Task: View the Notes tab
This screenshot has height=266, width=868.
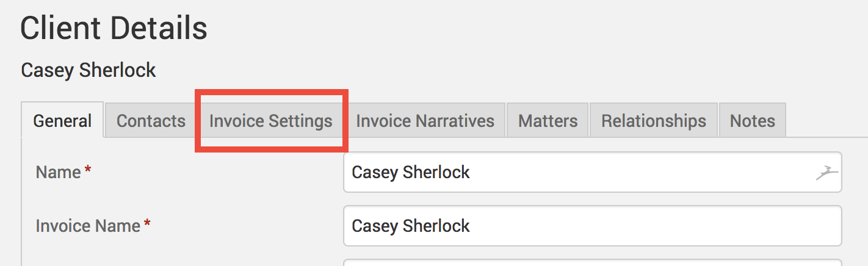Action: point(752,121)
